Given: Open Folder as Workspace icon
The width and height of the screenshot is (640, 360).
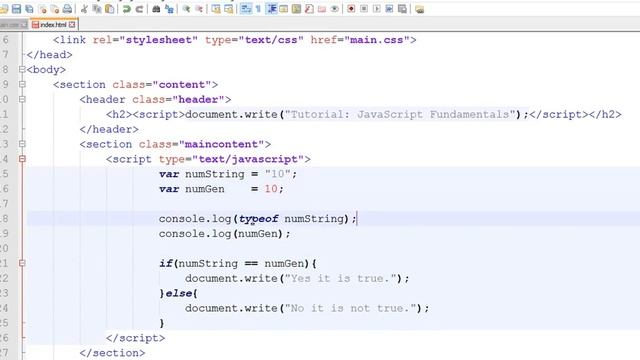Looking at the screenshot, I should pos(322,9).
